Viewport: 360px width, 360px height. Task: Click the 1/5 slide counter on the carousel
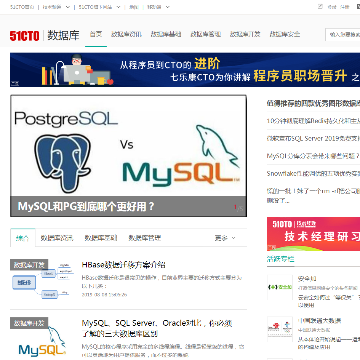click(239, 208)
